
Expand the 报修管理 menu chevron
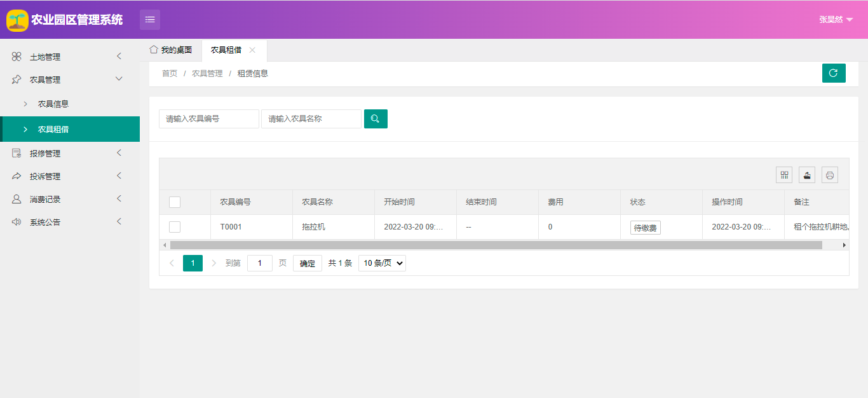pos(119,153)
